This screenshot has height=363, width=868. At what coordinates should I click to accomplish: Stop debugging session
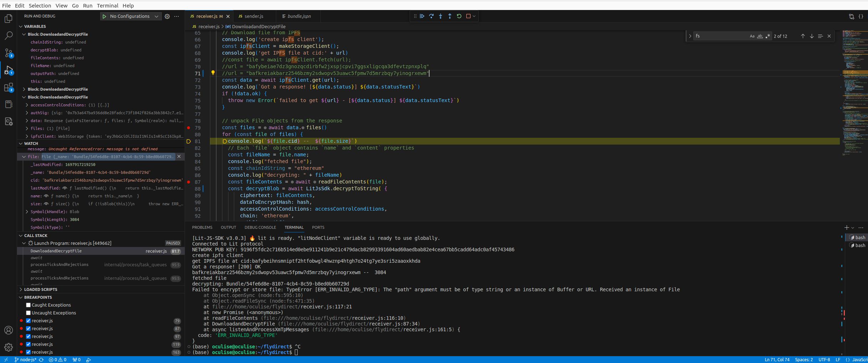point(468,16)
